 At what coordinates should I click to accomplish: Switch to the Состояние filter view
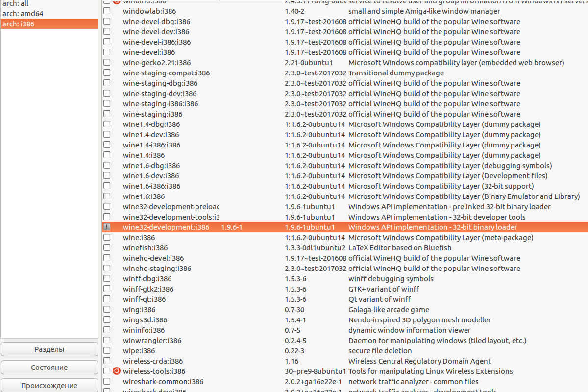coord(49,367)
